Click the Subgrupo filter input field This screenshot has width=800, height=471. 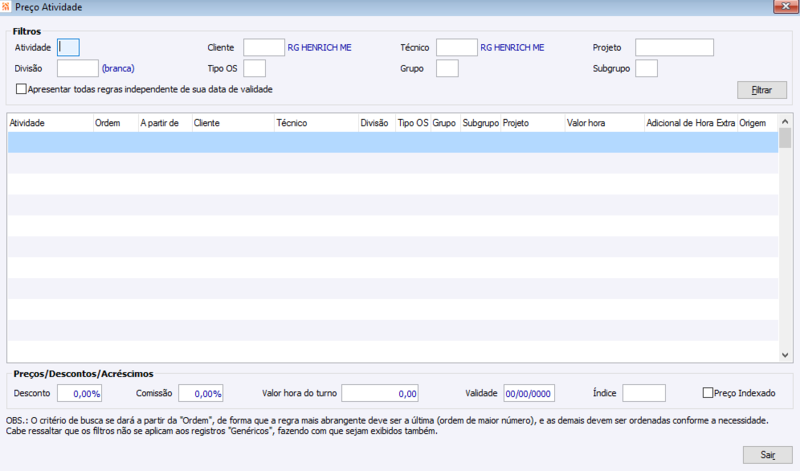[x=646, y=68]
